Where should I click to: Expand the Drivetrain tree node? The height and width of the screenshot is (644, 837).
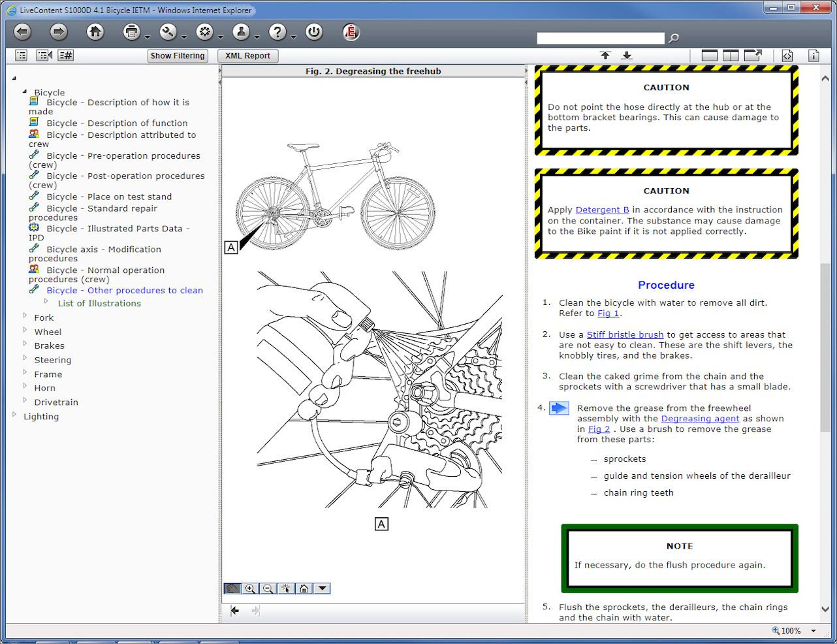pyautogui.click(x=25, y=400)
